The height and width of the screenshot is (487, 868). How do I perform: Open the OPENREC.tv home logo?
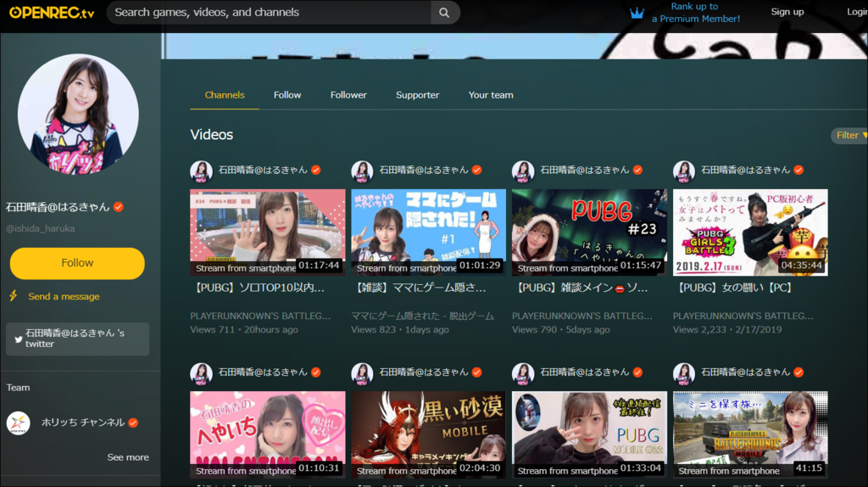coord(52,13)
